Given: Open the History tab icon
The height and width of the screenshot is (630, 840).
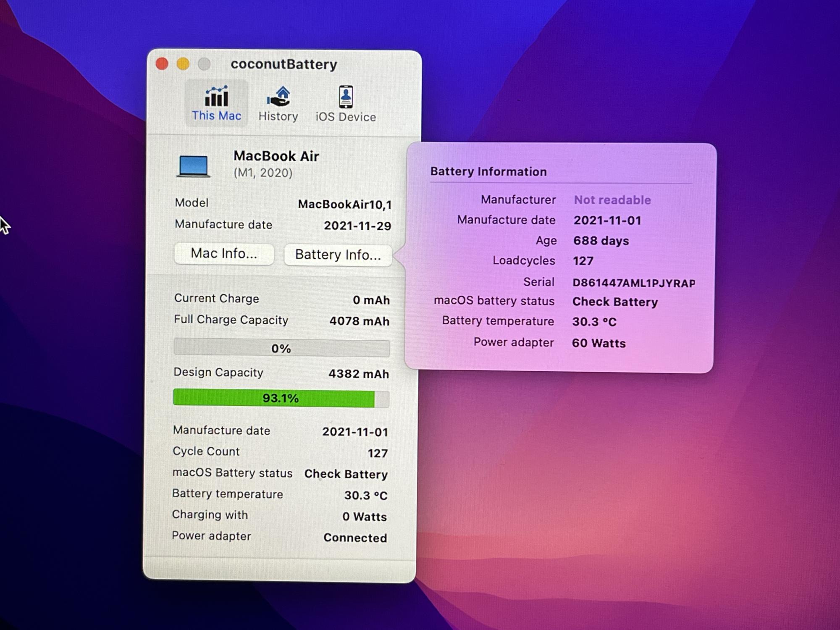Looking at the screenshot, I should (x=278, y=97).
